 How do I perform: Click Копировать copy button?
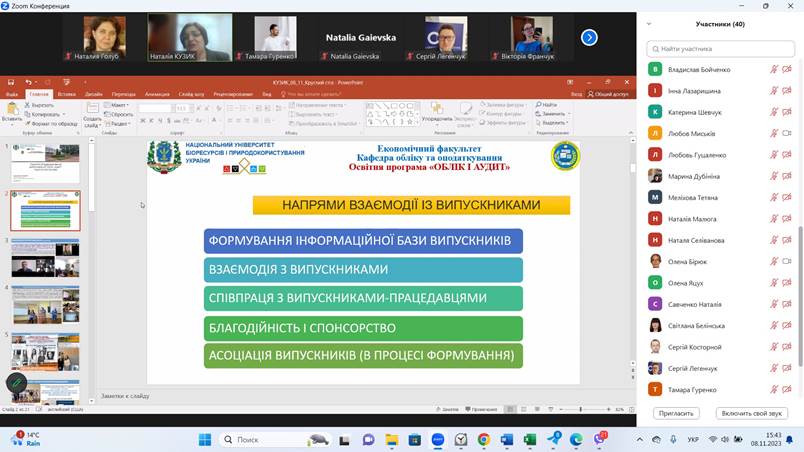43,114
